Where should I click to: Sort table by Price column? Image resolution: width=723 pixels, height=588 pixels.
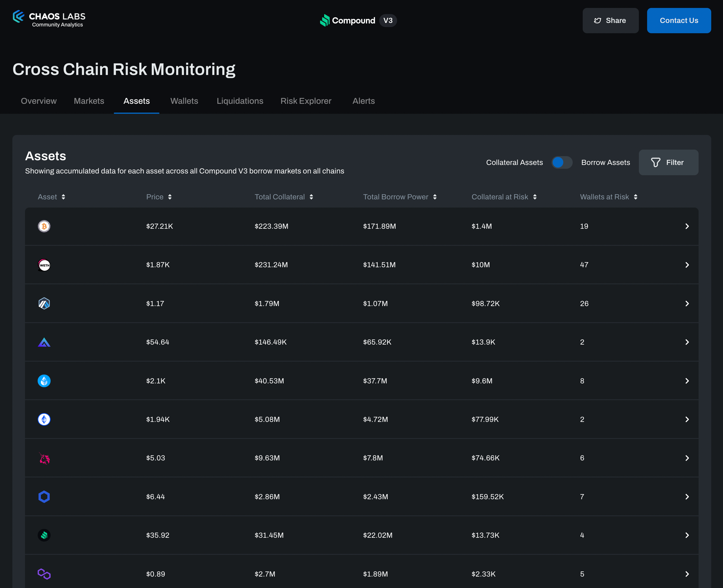coord(159,197)
